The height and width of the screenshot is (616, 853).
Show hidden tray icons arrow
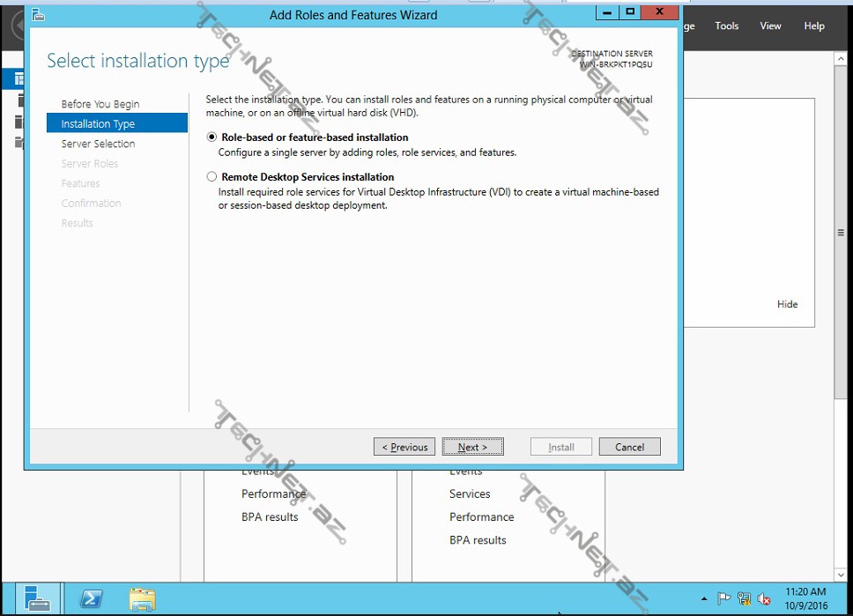point(703,599)
